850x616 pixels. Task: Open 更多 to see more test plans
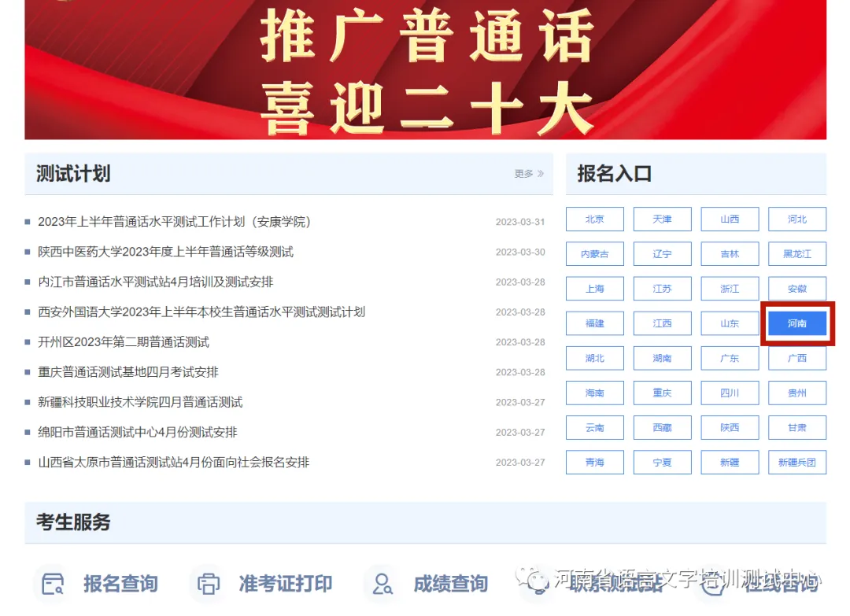528,174
